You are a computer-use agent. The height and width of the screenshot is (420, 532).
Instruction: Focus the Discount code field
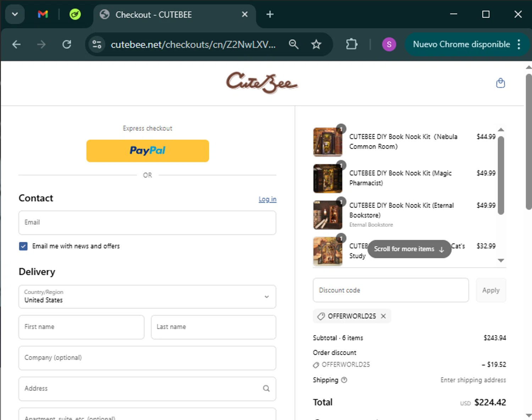pyautogui.click(x=390, y=290)
